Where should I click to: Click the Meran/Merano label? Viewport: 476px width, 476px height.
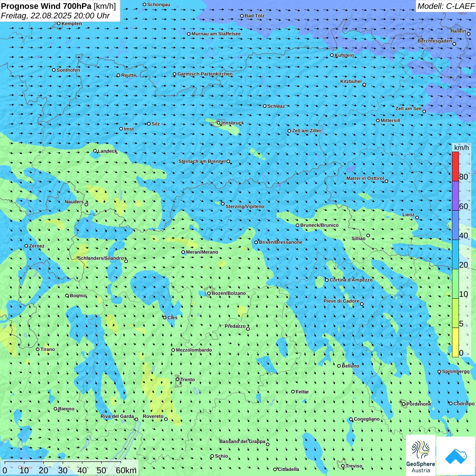[x=202, y=252]
